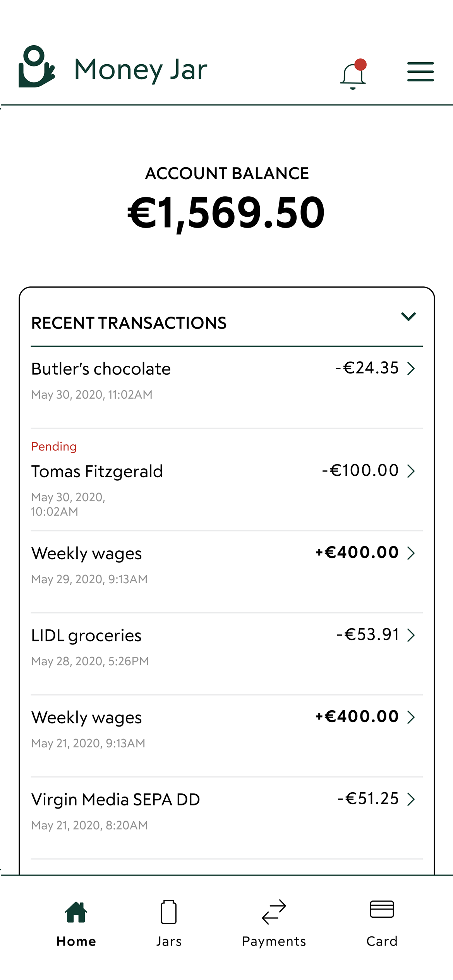Image resolution: width=453 pixels, height=980 pixels.
Task: Tap the Jars jar icon
Action: [x=168, y=912]
